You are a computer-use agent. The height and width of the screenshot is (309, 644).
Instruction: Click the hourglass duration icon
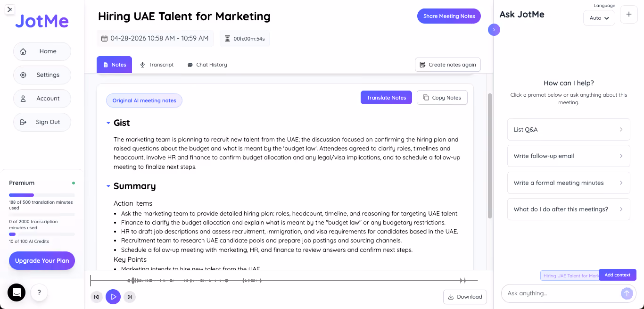tap(228, 39)
